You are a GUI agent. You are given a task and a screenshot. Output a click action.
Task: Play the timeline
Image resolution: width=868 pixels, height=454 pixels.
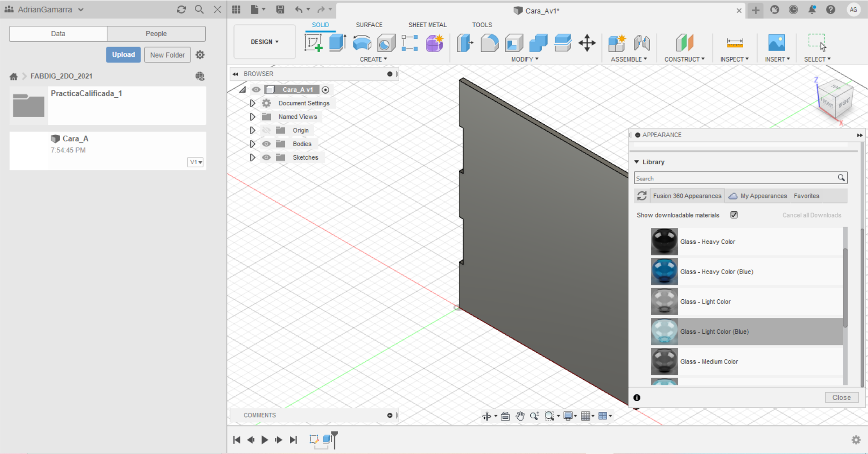tap(264, 440)
